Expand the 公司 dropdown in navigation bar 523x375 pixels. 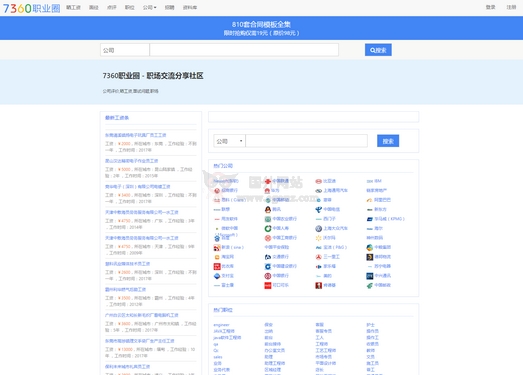click(x=149, y=7)
